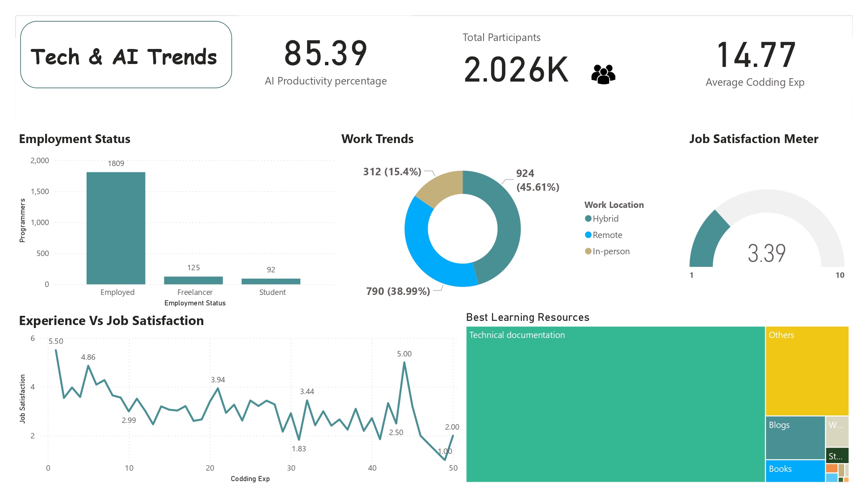Click the 85.39 AI Productivity value
This screenshot has width=868, height=502.
(x=326, y=54)
